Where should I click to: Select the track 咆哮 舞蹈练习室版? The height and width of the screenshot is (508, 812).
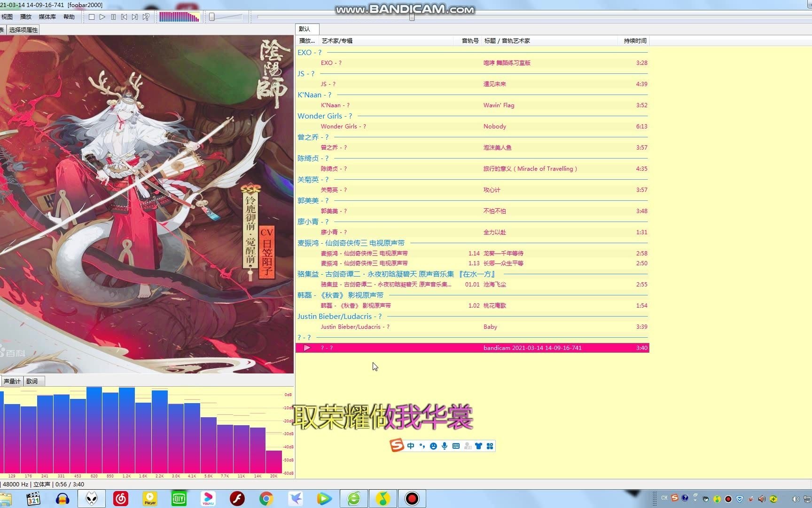[x=472, y=63]
